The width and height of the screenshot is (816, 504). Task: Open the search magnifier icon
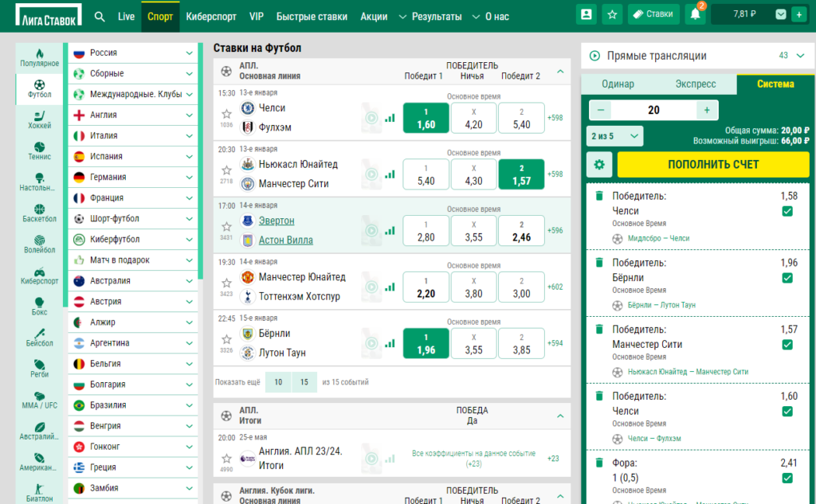click(100, 17)
